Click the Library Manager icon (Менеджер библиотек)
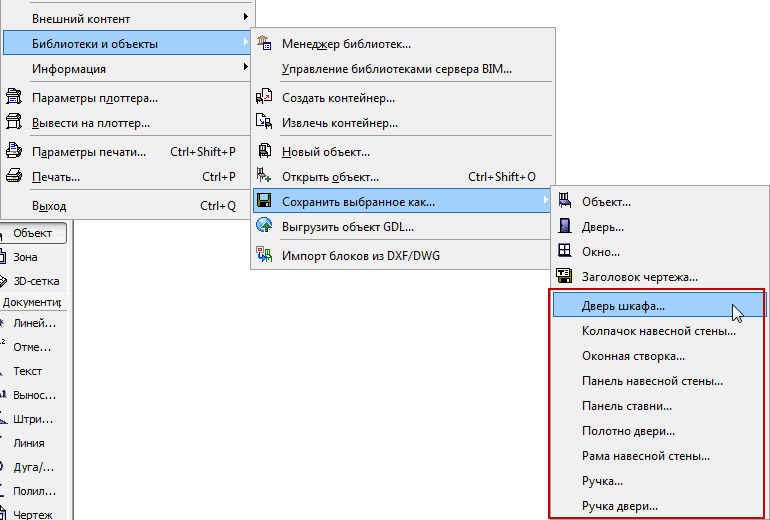The width and height of the screenshot is (770, 520). pyautogui.click(x=264, y=43)
